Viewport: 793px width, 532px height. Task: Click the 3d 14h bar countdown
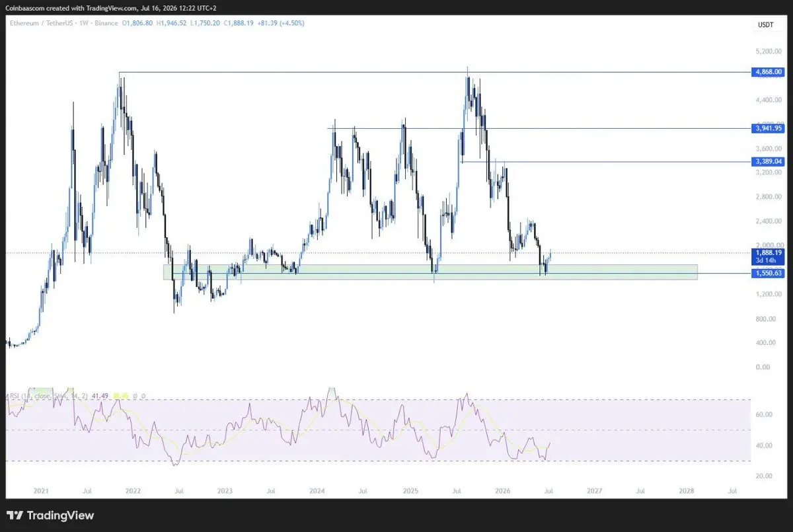pos(767,260)
